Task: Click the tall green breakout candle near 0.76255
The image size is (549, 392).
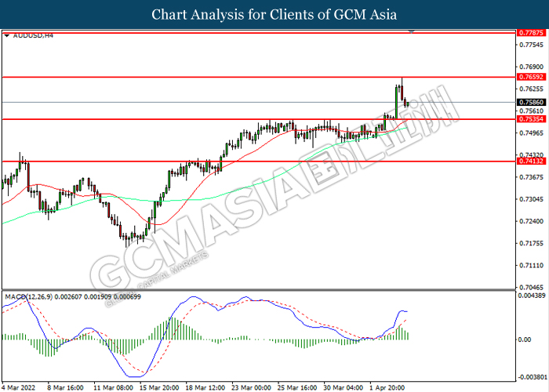Action: pyautogui.click(x=396, y=102)
